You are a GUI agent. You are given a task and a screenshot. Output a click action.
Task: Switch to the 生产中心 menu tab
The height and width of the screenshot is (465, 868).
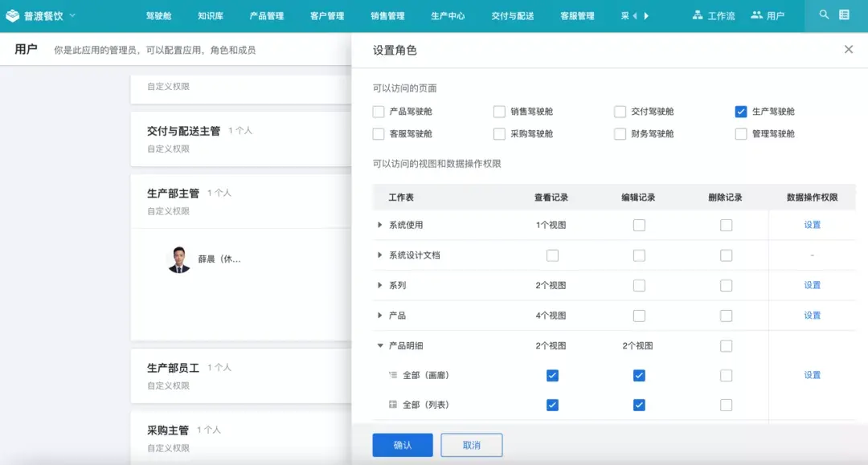tap(448, 15)
